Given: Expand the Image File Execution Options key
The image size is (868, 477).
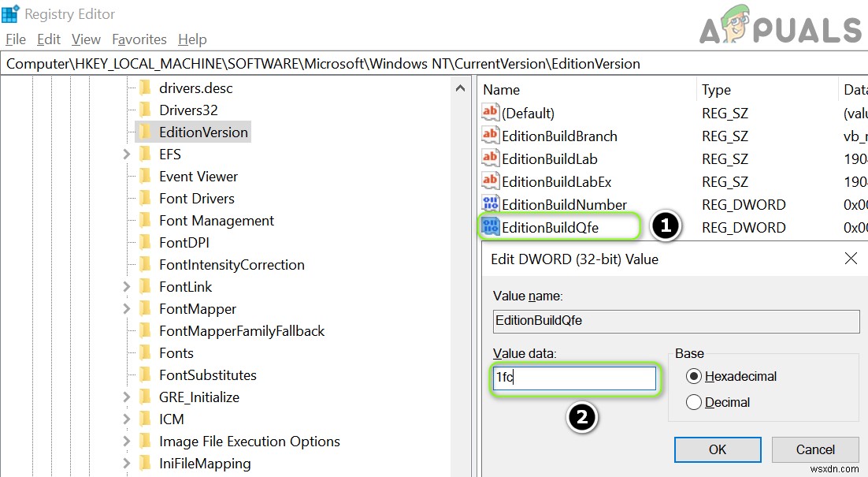Looking at the screenshot, I should pyautogui.click(x=127, y=441).
